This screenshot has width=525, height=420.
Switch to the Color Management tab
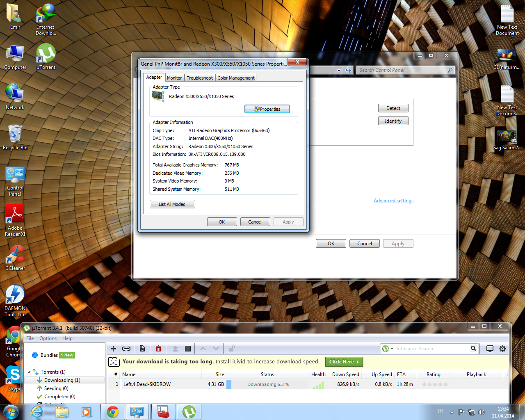(x=236, y=78)
